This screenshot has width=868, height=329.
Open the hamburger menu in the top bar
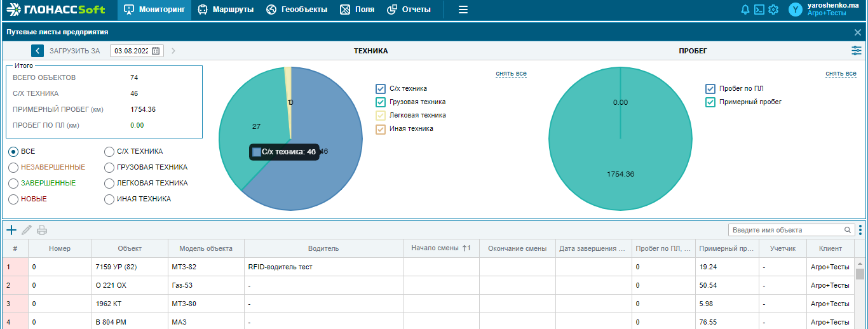[x=463, y=10]
